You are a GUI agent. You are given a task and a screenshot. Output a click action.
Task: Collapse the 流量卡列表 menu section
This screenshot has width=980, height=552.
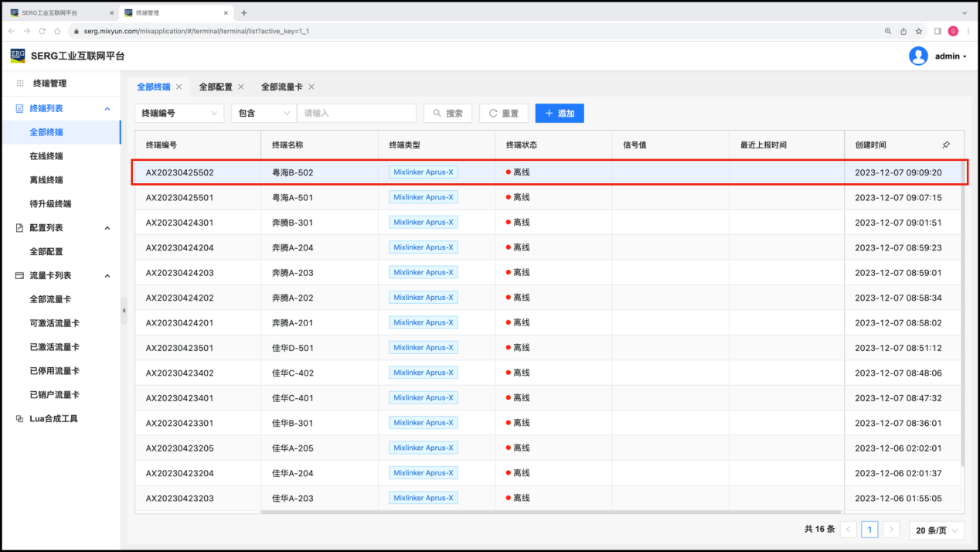pos(107,276)
